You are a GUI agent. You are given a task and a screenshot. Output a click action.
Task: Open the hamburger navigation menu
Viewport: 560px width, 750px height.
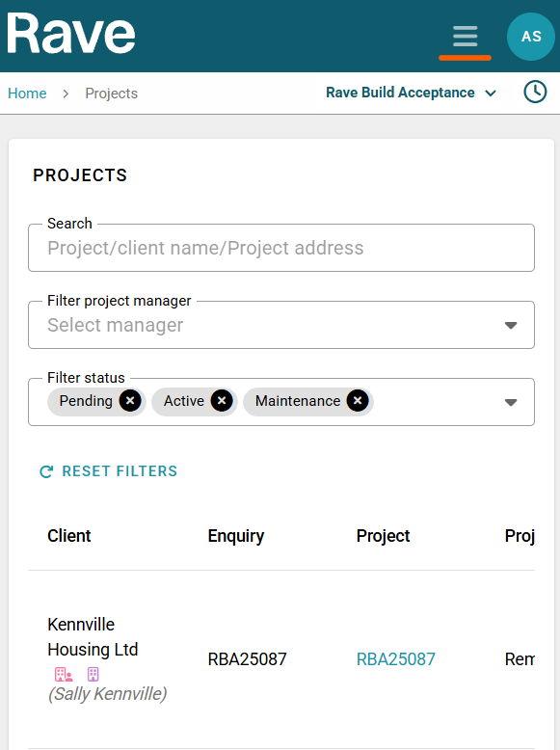coord(465,37)
